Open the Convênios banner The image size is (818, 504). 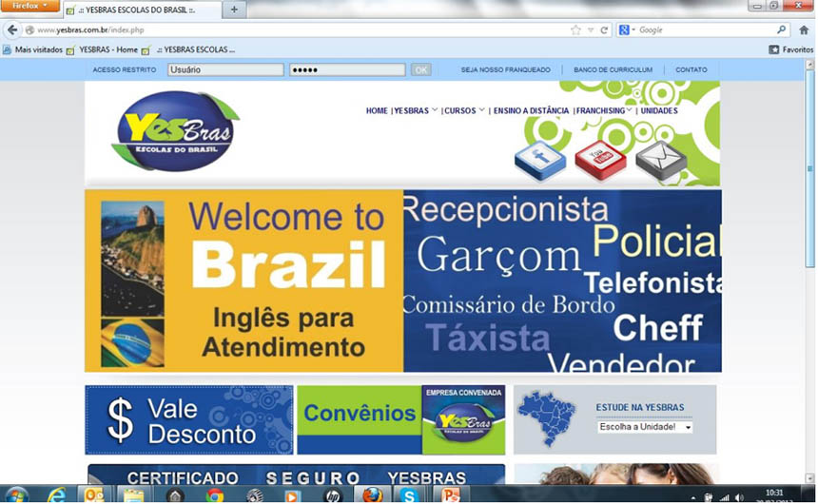point(360,420)
